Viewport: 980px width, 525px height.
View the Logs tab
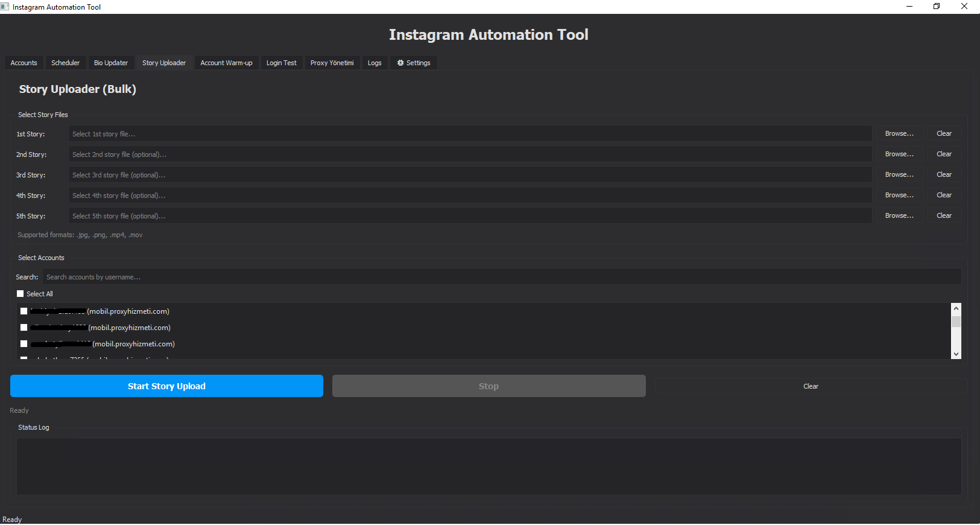[x=375, y=63]
